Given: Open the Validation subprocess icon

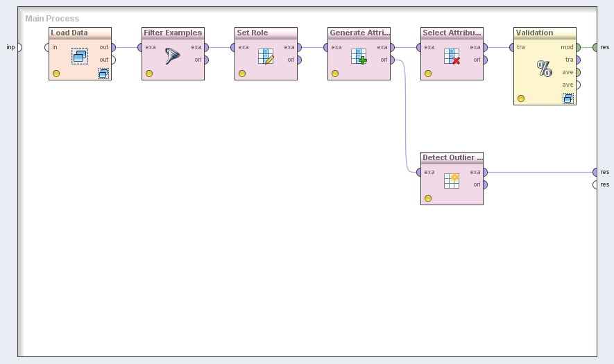Looking at the screenshot, I should 568,98.
